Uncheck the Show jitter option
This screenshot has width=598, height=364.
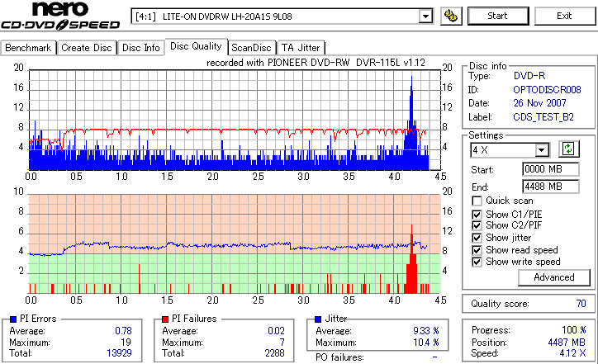coord(477,238)
